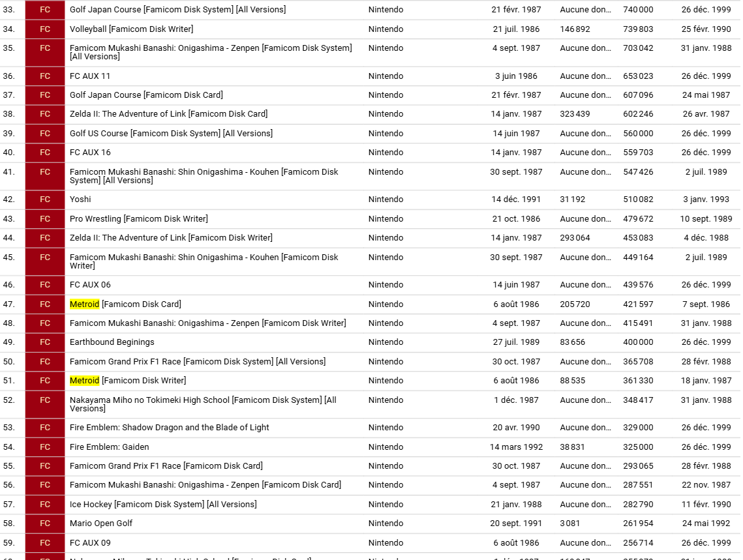Click the FC platform badge in row 47
This screenshot has height=560, width=743.
(x=45, y=304)
